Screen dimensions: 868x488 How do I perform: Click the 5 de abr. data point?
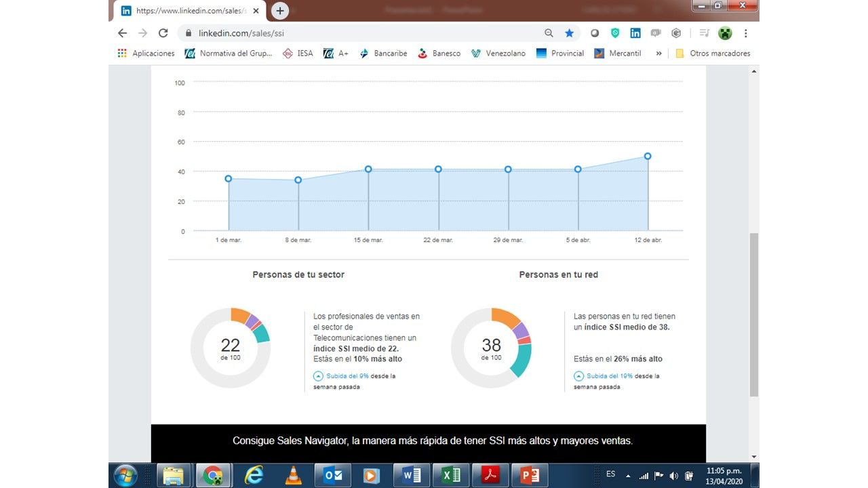[x=578, y=169]
